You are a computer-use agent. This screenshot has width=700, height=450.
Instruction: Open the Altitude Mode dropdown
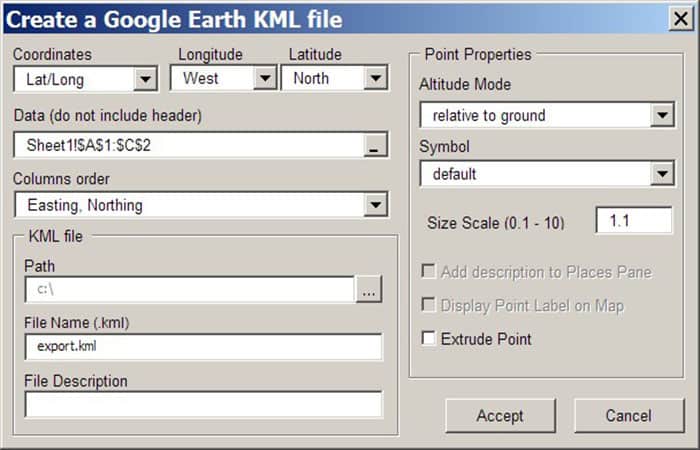coord(662,115)
